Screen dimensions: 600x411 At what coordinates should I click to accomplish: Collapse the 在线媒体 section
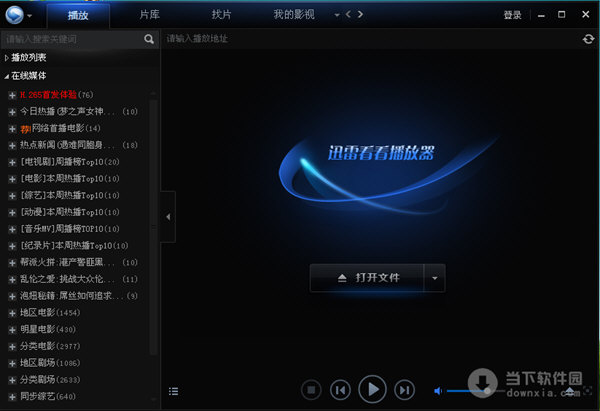tap(7, 75)
